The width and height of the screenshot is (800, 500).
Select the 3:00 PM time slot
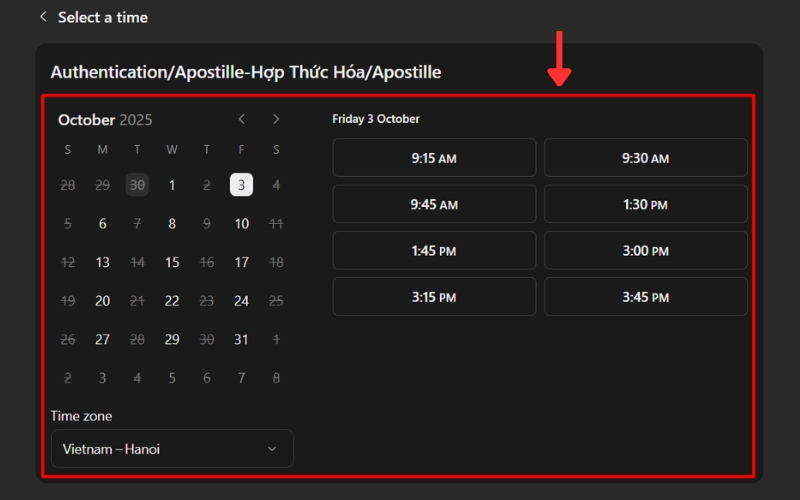tap(645, 251)
